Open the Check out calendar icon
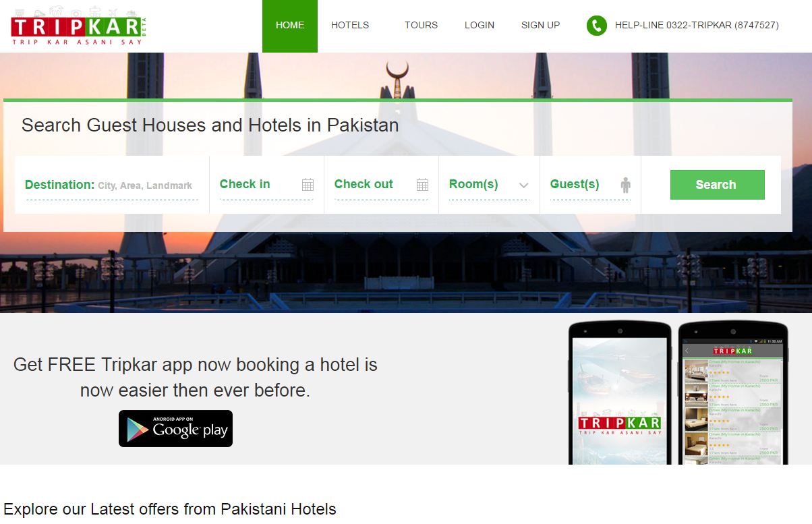 point(423,185)
